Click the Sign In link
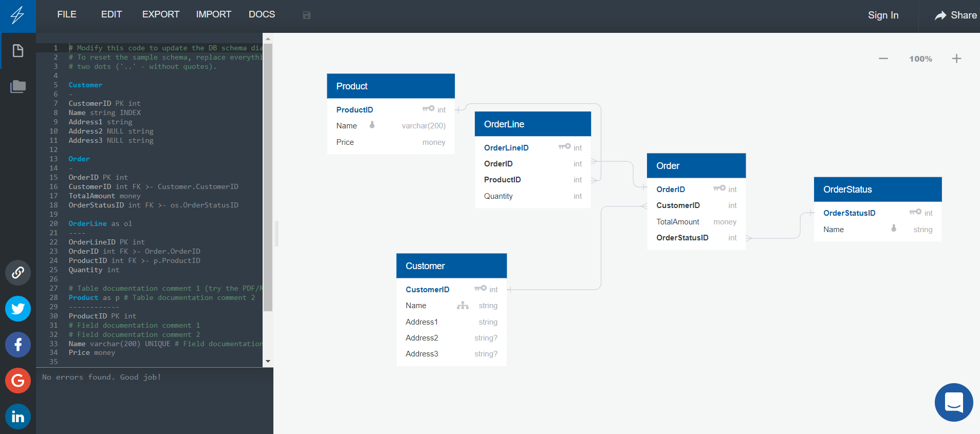Viewport: 980px width, 434px height. (883, 15)
